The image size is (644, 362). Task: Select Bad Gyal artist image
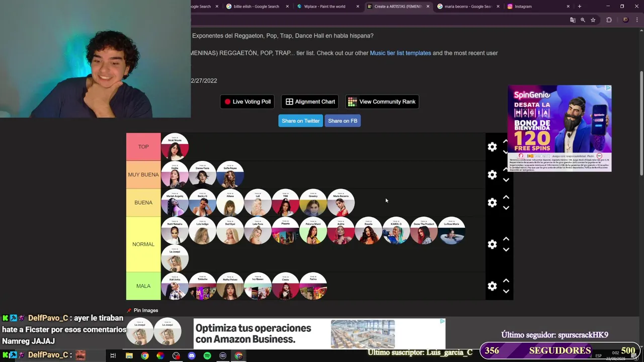(230, 230)
